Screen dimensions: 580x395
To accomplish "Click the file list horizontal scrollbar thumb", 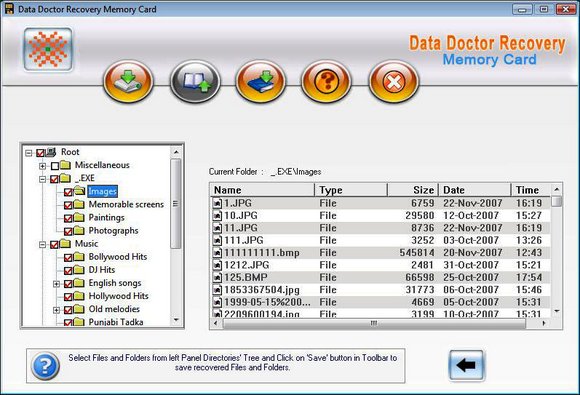I will point(374,323).
